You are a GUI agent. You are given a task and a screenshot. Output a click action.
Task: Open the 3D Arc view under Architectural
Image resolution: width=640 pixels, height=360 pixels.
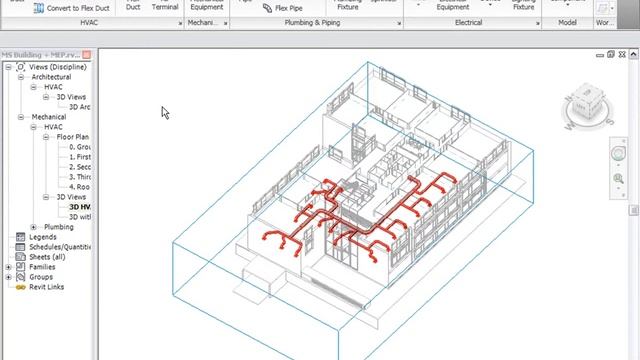coord(80,107)
